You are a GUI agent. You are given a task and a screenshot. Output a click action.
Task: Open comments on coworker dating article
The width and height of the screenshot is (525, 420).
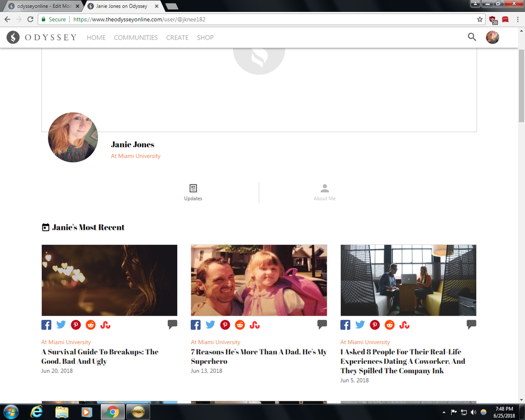[x=471, y=324]
